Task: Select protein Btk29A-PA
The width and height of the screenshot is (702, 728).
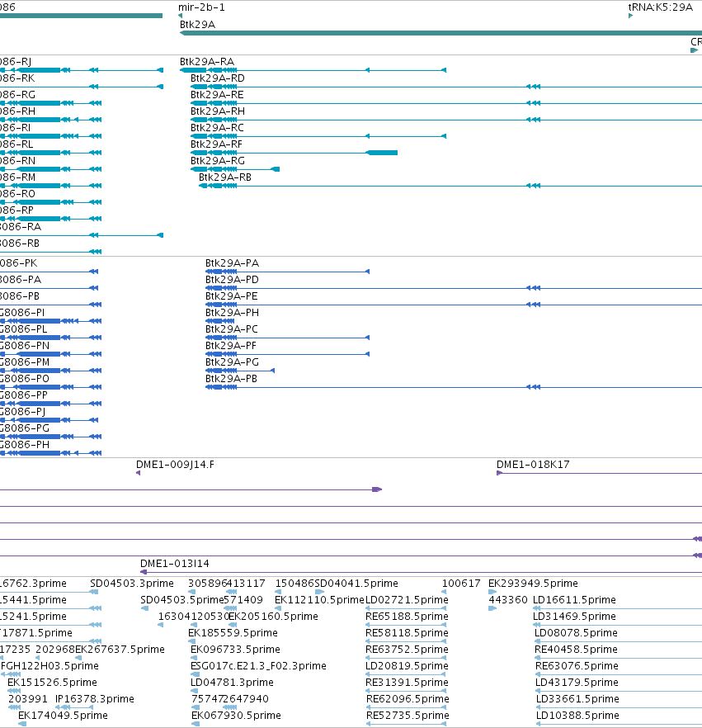Action: coord(287,272)
